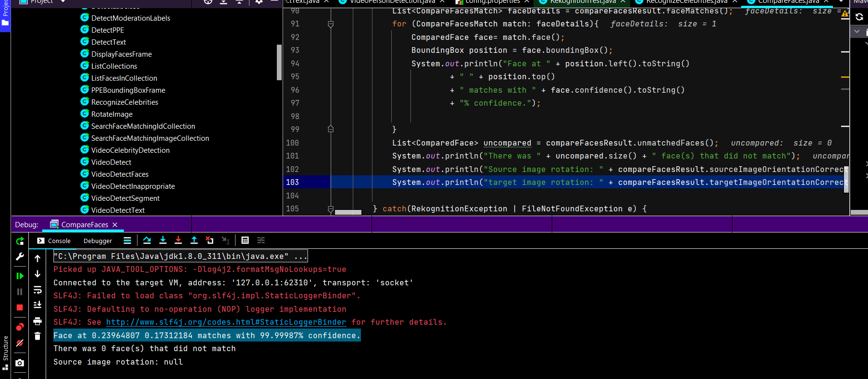Screen dimensions: 868x379
Task: Open modify run configuration wrench
Action: click(x=20, y=257)
